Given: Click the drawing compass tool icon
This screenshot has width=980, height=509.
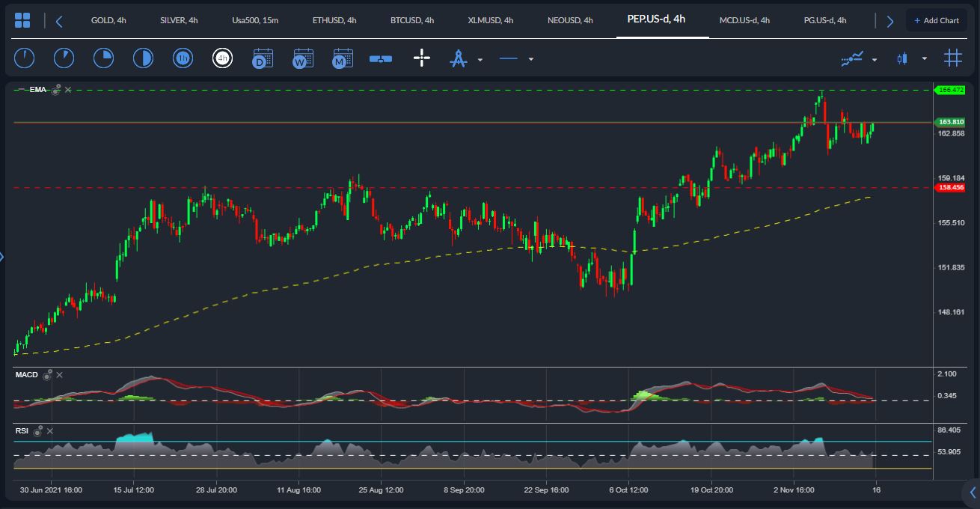Looking at the screenshot, I should tap(458, 58).
